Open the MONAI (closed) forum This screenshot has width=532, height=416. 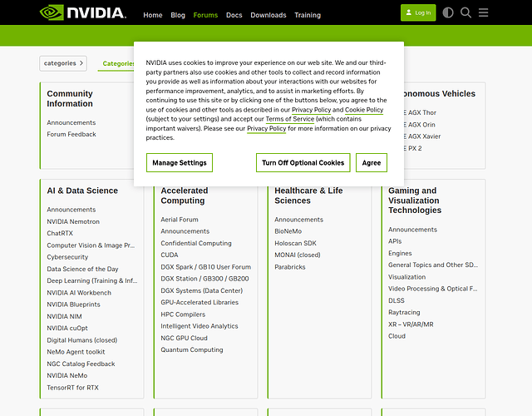click(x=298, y=255)
